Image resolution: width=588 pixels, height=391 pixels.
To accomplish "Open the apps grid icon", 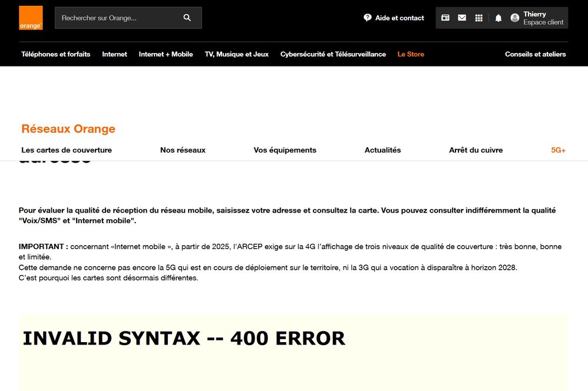I will coord(479,18).
